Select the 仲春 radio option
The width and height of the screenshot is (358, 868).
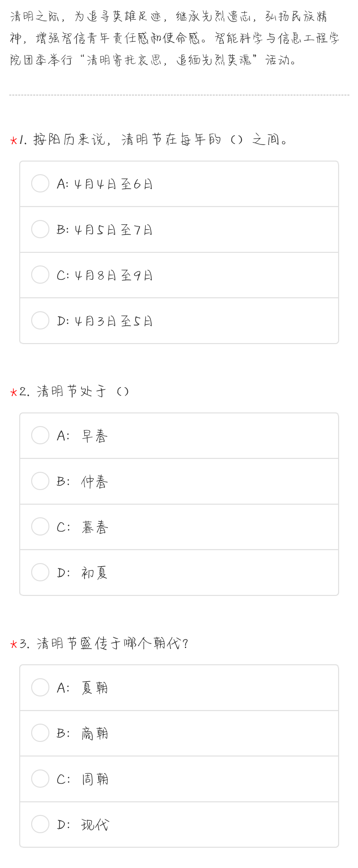pyautogui.click(x=40, y=481)
